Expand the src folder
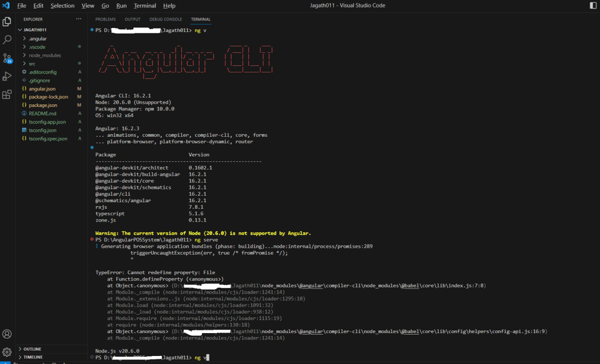The image size is (600, 364). (32, 64)
